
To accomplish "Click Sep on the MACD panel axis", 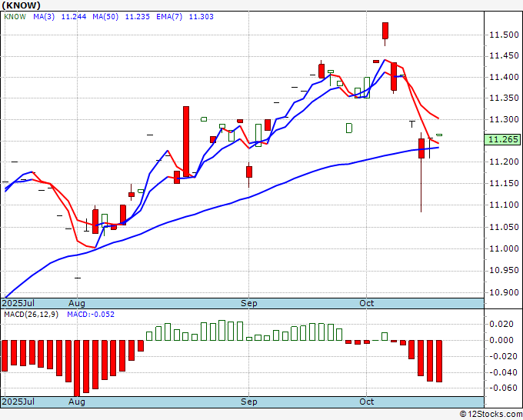I will [249, 402].
